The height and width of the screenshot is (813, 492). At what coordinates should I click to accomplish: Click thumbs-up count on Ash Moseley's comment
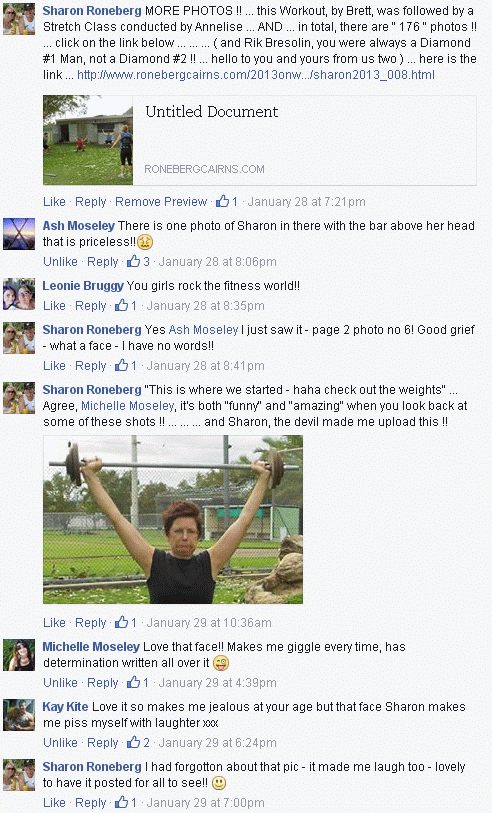point(146,262)
